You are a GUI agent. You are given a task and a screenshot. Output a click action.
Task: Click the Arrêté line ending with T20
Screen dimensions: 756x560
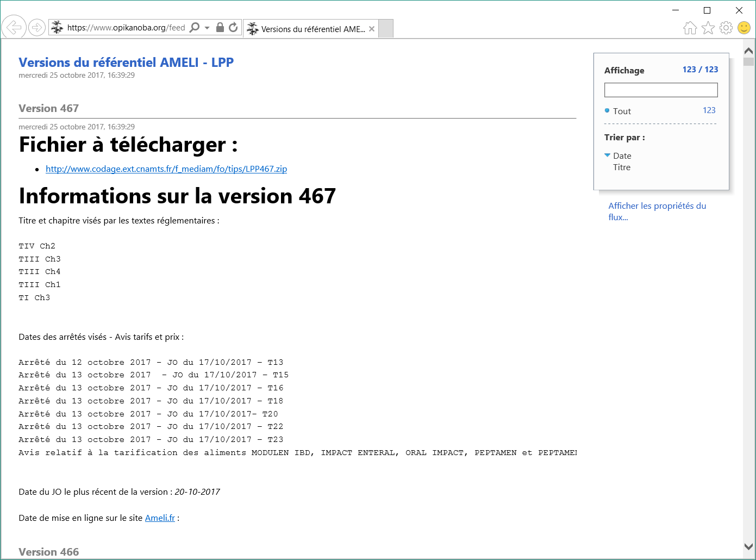coord(148,414)
